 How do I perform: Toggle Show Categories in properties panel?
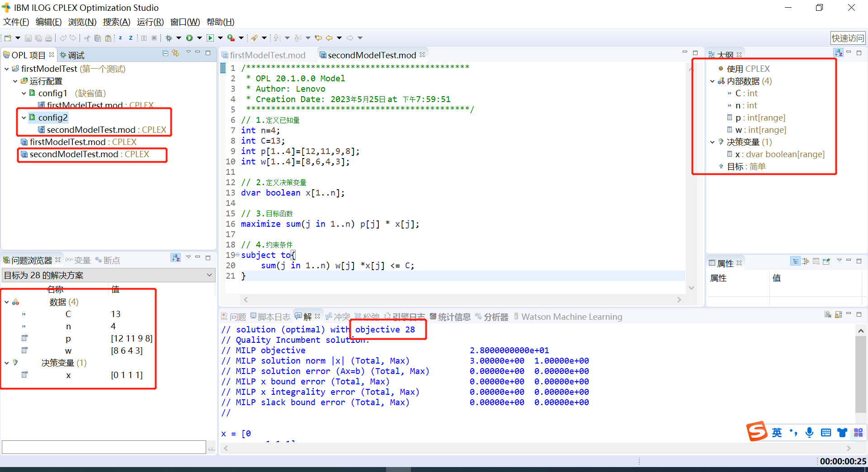(x=795, y=261)
